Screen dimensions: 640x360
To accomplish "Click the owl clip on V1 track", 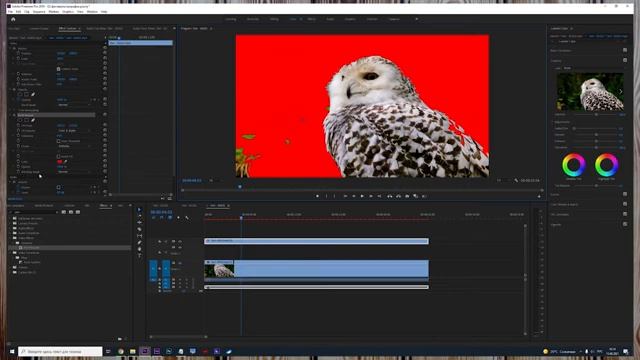I will click(x=316, y=269).
